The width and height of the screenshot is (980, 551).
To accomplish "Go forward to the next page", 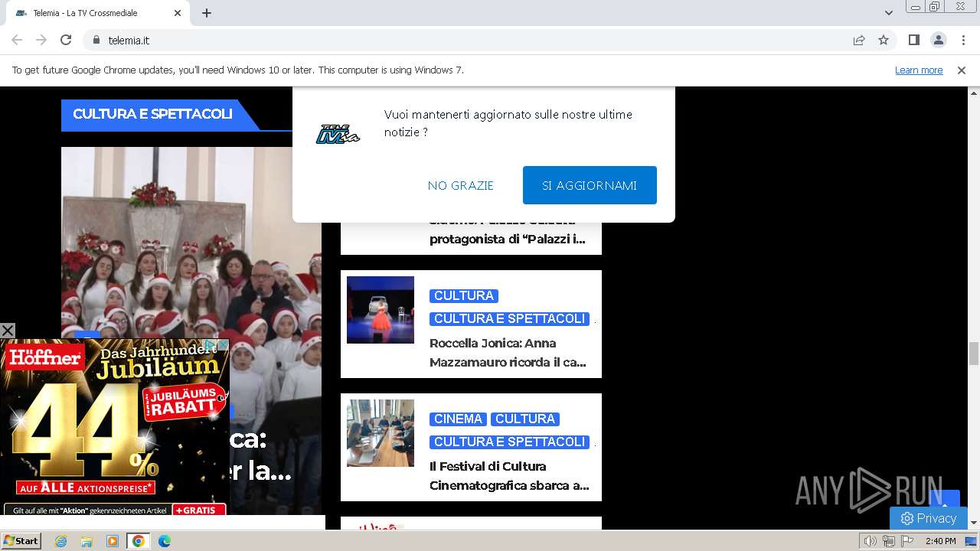I will [41, 40].
